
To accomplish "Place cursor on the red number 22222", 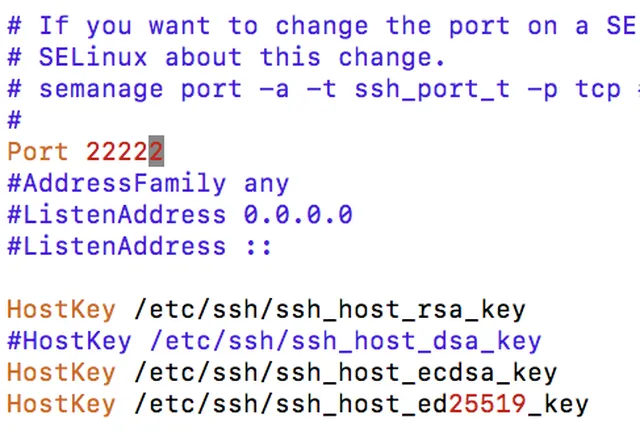I will [125, 152].
